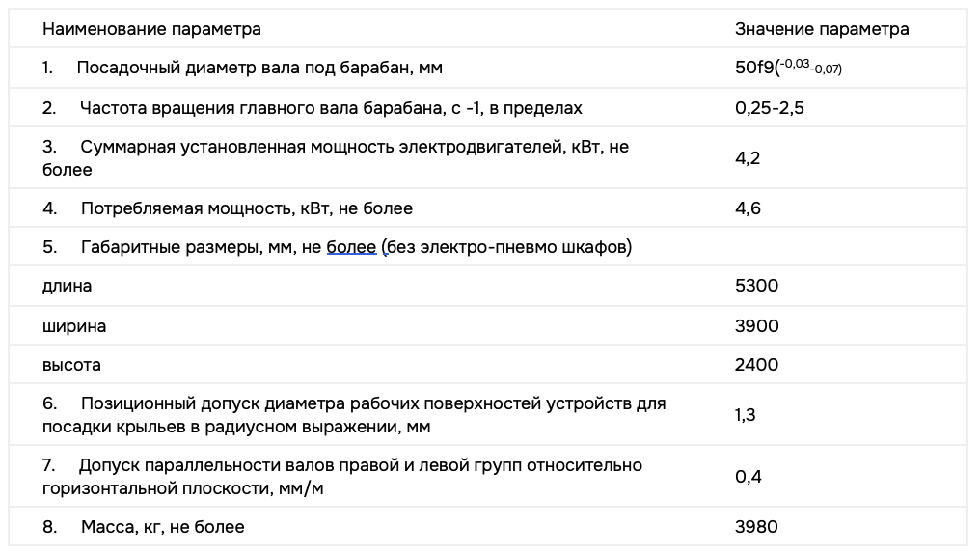Click the 'длина' row label

(x=67, y=287)
